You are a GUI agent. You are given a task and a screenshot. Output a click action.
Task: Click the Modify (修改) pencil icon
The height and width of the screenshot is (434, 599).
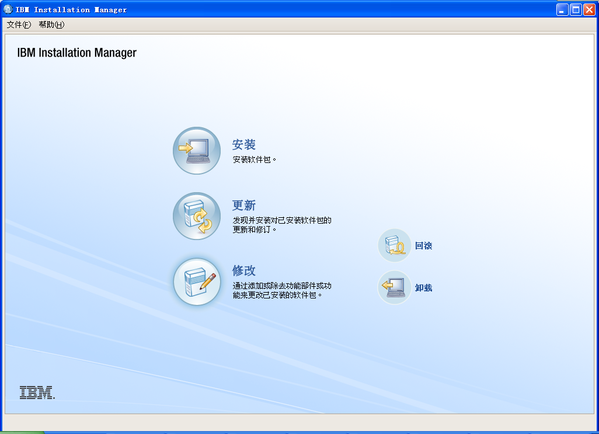click(x=197, y=282)
